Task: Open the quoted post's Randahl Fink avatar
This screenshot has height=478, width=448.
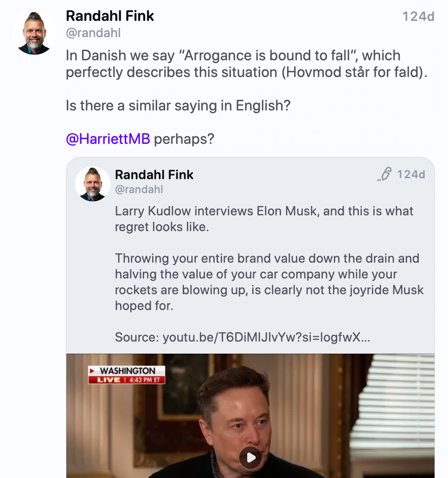Action: (x=92, y=184)
